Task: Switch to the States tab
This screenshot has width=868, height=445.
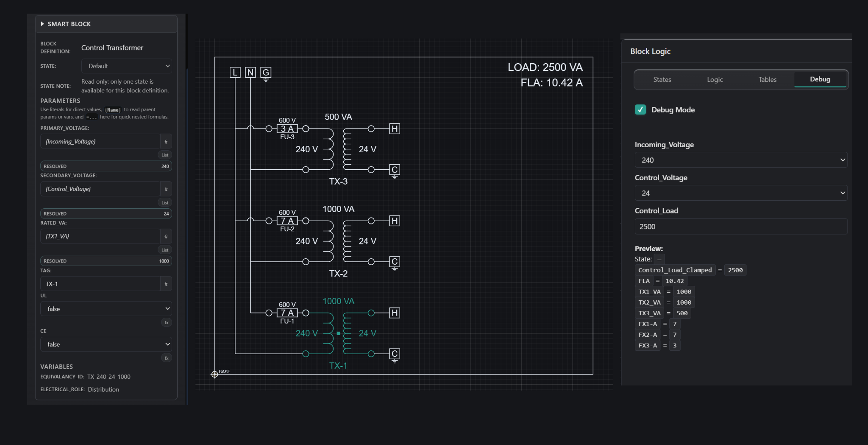Action: (x=662, y=80)
